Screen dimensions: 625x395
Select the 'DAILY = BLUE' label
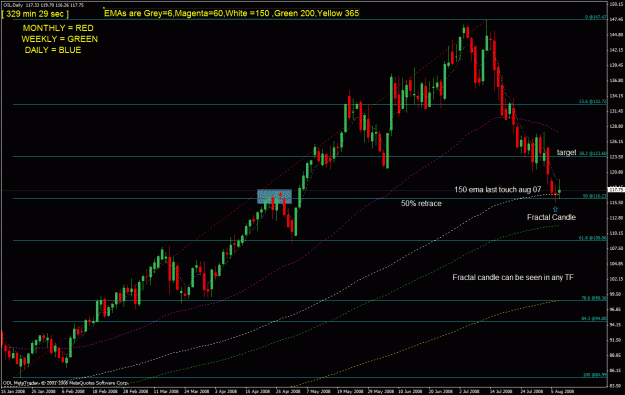pos(53,50)
